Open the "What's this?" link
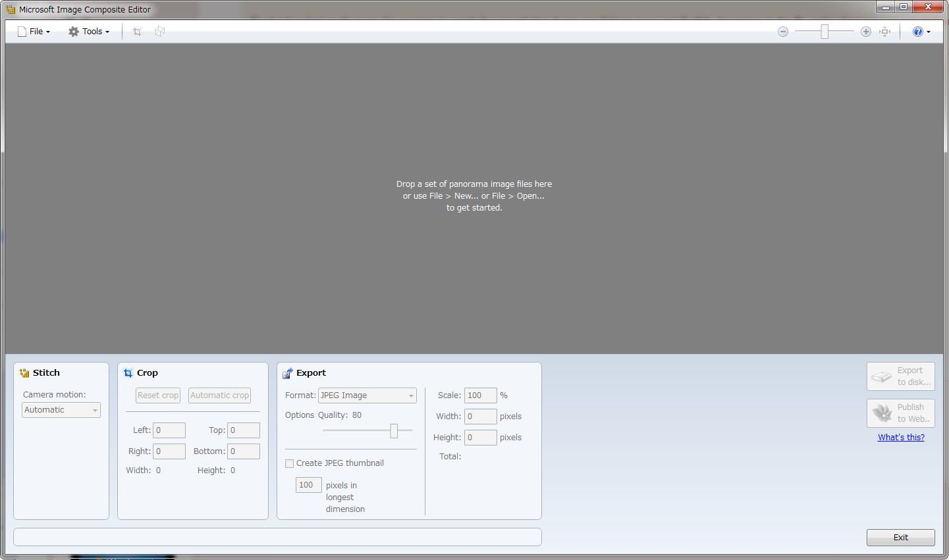The width and height of the screenshot is (949, 560). [x=901, y=438]
